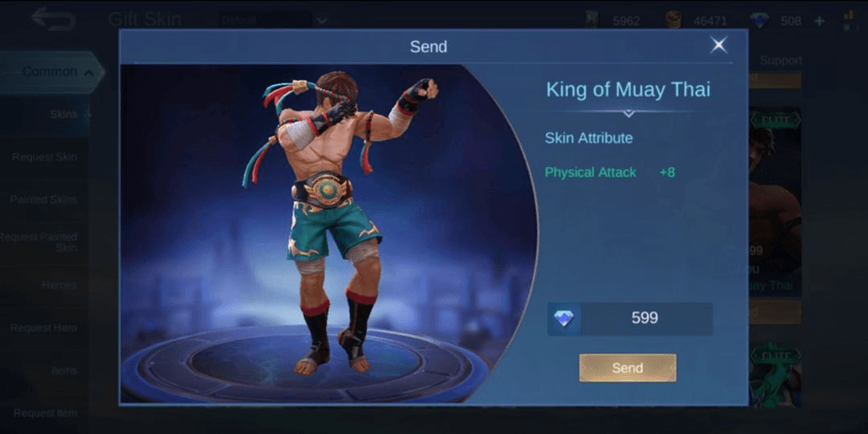Open Request Item sidebar entry

[45, 413]
